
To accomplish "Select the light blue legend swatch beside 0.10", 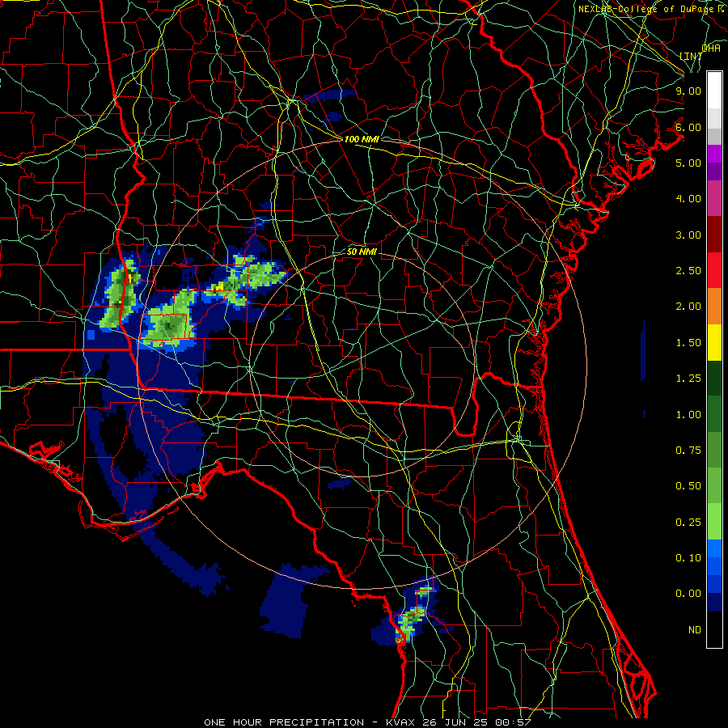I will (714, 548).
